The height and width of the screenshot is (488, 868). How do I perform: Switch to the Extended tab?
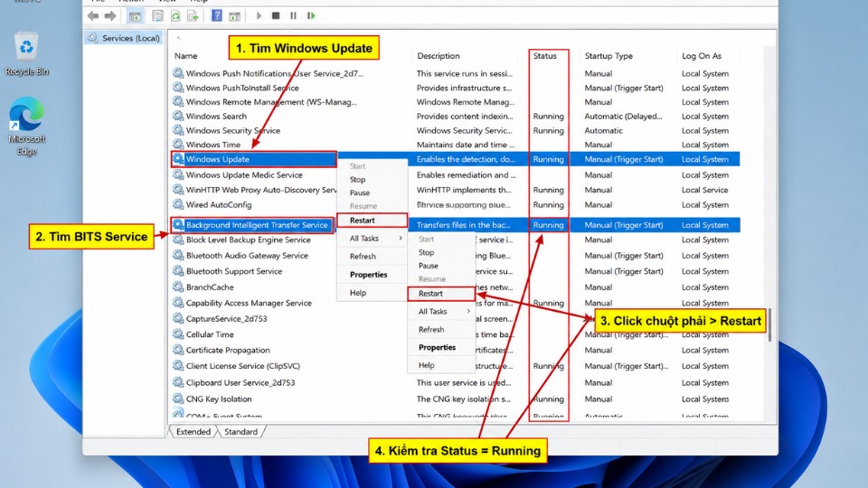193,432
